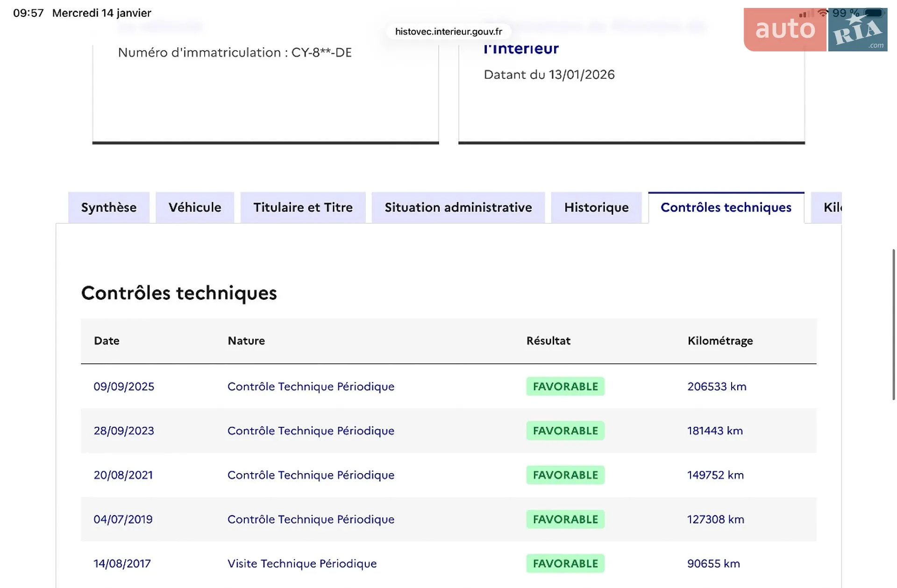
Task: Open the partially visible Kilométrage tab
Action: point(826,207)
